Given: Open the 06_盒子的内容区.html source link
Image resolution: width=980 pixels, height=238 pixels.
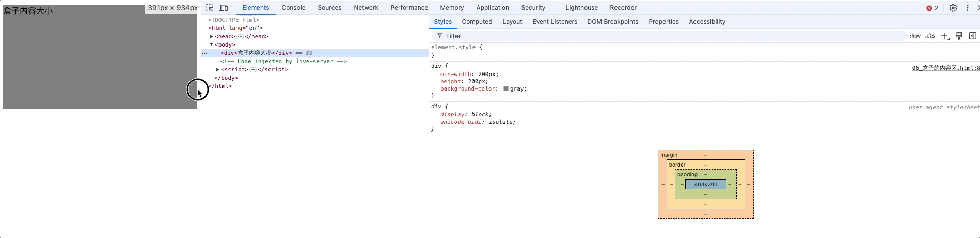Looking at the screenshot, I should click(946, 68).
